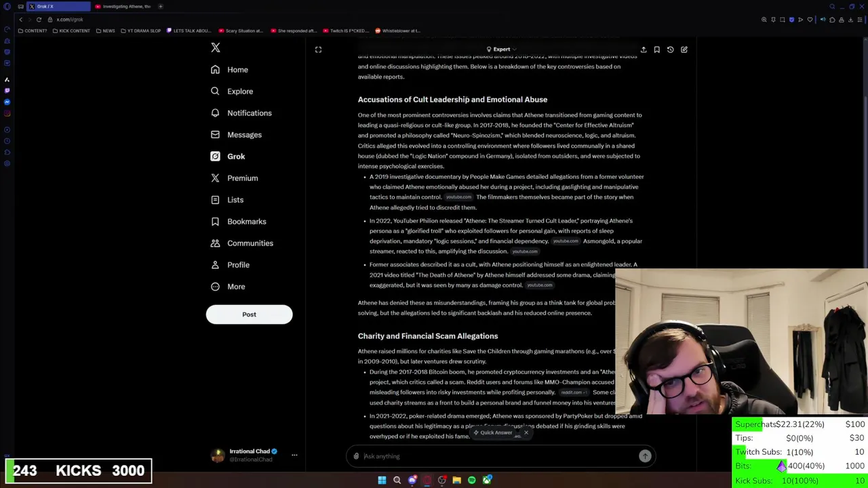The height and width of the screenshot is (488, 868).
Task: Open the KICK CONTENT bookmarks folder
Action: click(71, 30)
